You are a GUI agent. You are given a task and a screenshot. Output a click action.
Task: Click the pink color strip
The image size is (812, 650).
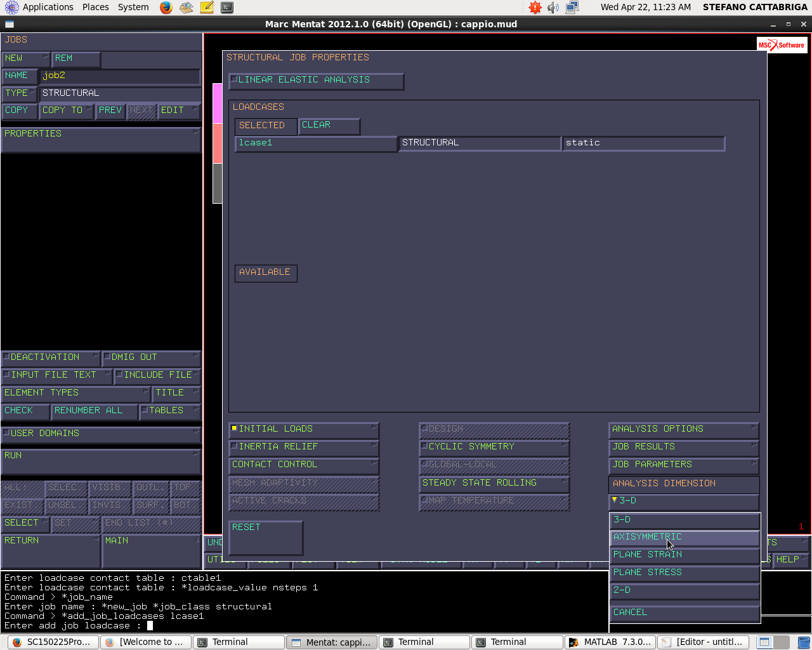point(217,103)
